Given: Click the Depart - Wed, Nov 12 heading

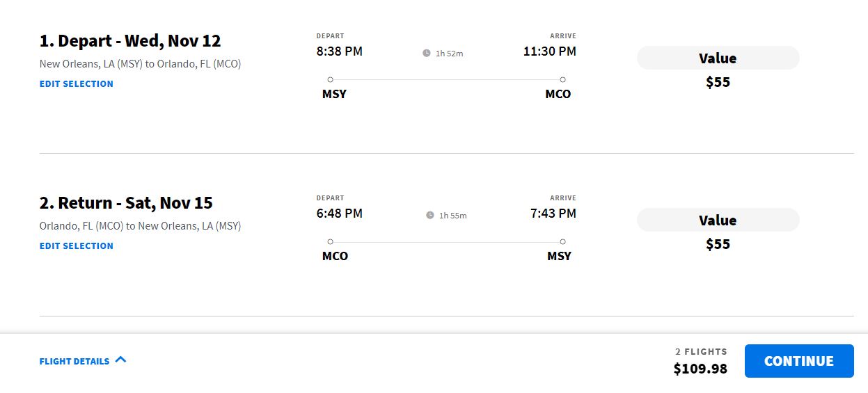Looking at the screenshot, I should click(130, 41).
